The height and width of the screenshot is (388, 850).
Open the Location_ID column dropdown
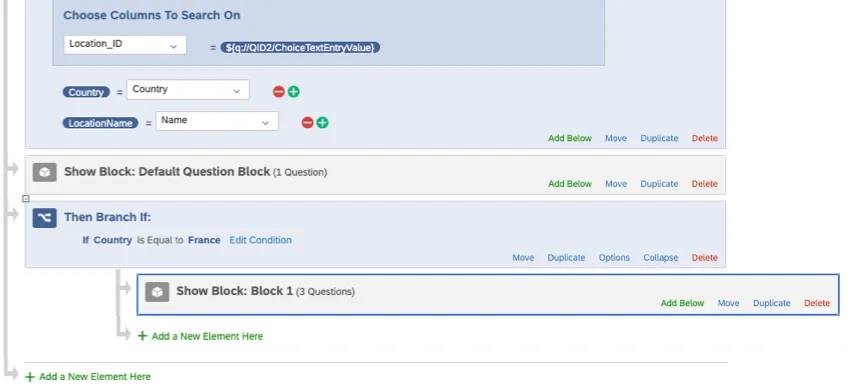125,45
